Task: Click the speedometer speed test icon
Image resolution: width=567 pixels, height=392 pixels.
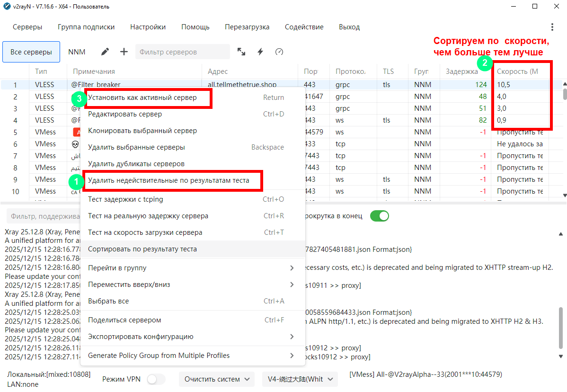Action: [x=279, y=52]
